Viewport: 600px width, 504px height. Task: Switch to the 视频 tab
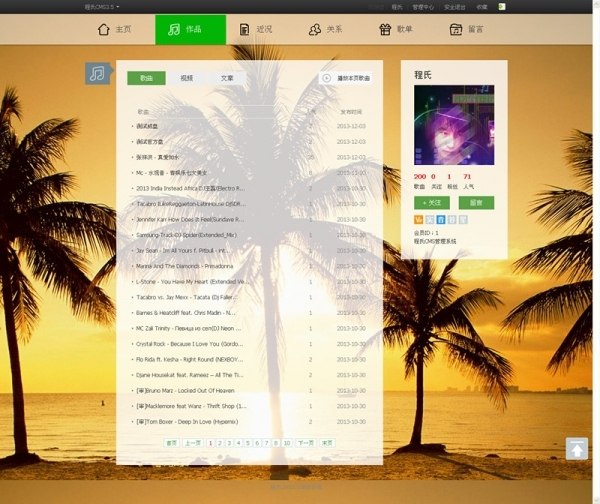coord(187,78)
